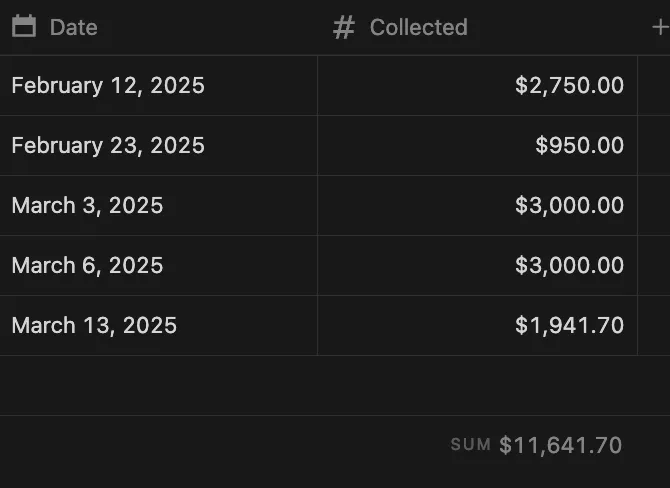This screenshot has height=488, width=670.
Task: Open the March 3, 2025 date cell
Action: (x=159, y=205)
